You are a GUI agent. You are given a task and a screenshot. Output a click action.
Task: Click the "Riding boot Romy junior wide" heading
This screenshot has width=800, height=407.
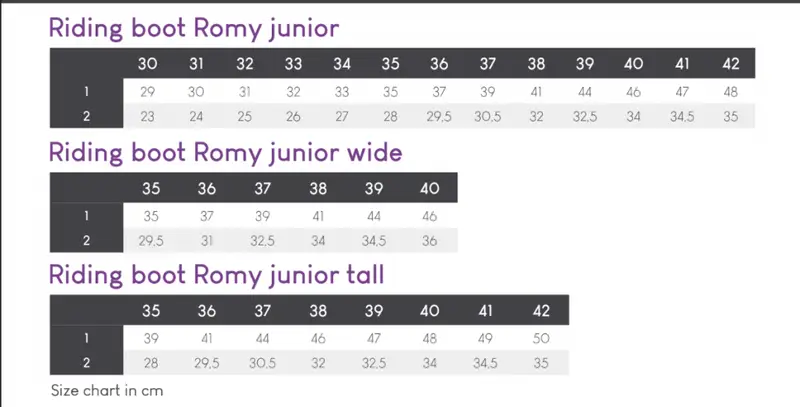point(225,153)
